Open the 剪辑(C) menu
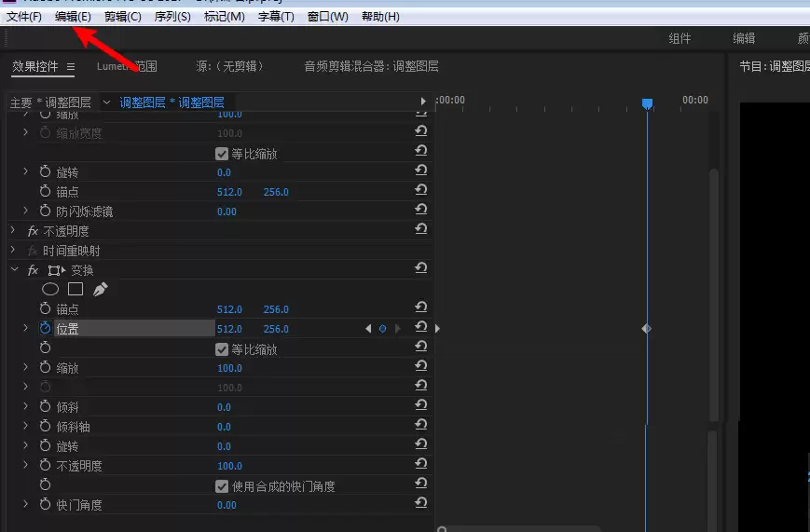Image resolution: width=810 pixels, height=532 pixels. (122, 17)
